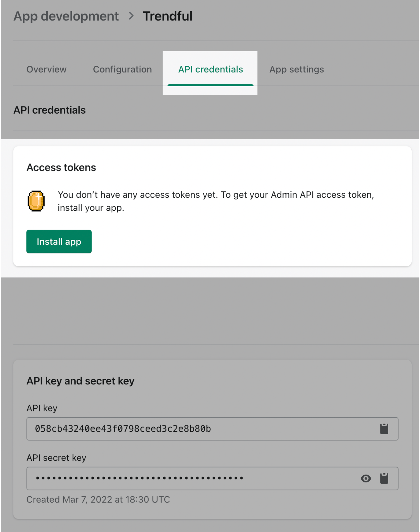The width and height of the screenshot is (420, 532).
Task: Switch to the Configuration tab
Action: tap(122, 69)
